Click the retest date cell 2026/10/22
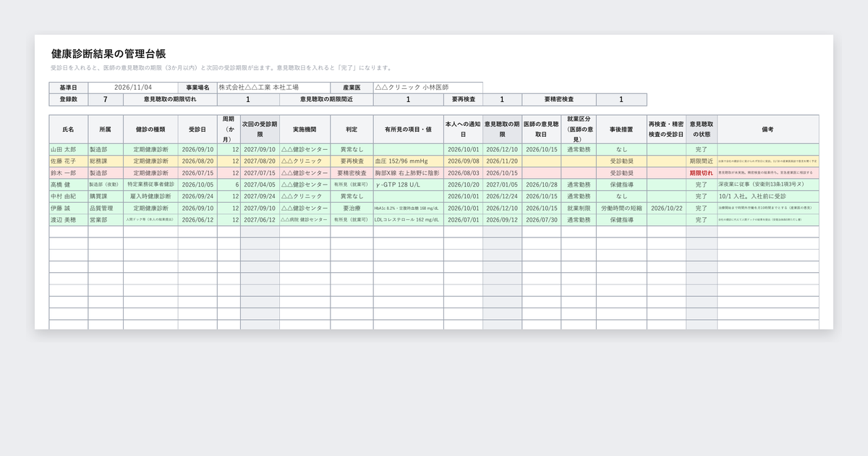The image size is (868, 456). coord(666,208)
